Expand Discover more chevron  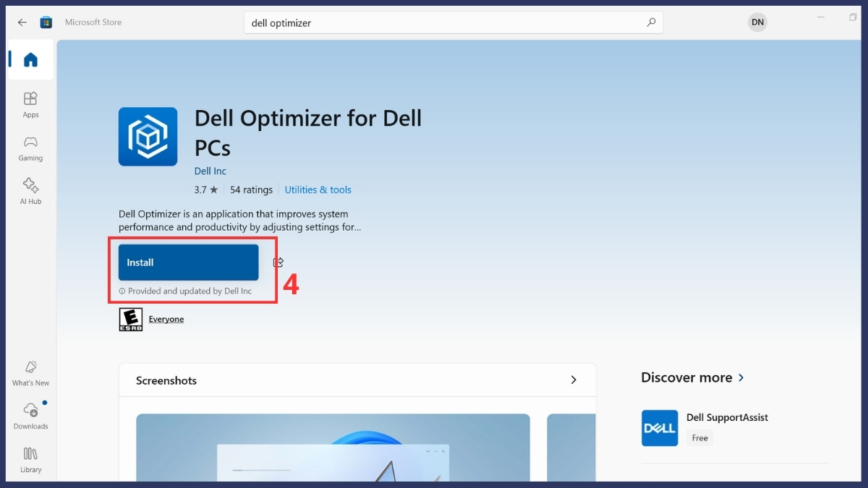coord(741,378)
